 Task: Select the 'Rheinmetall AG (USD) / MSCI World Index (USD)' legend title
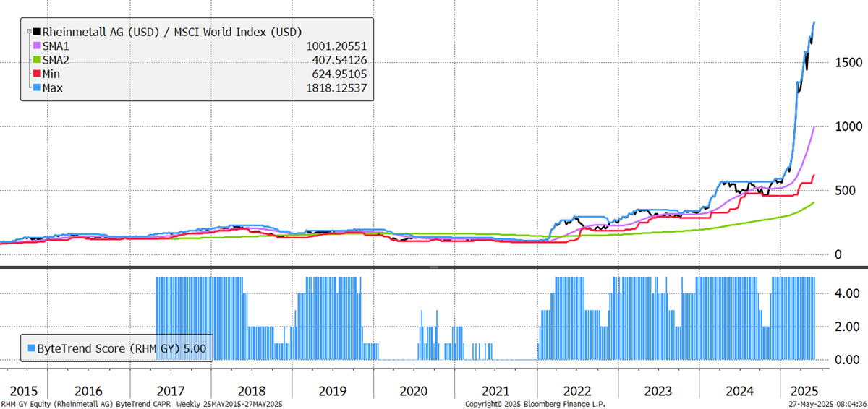click(x=173, y=32)
